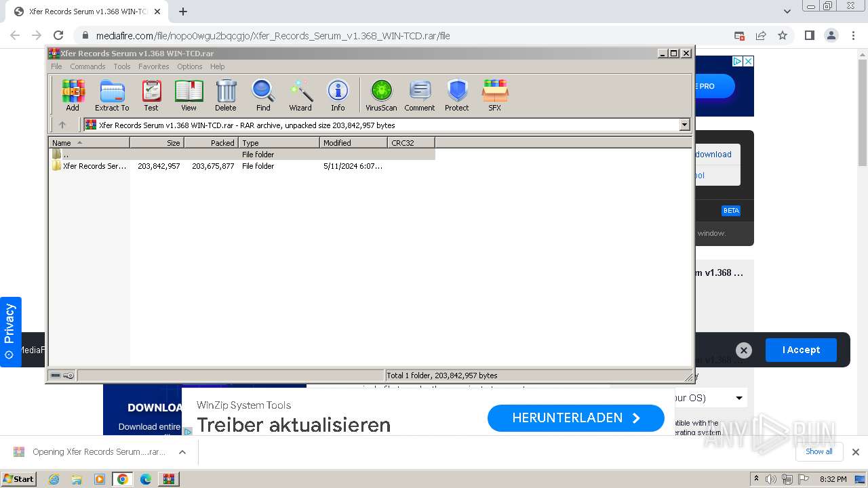Sort by CRC32 column header
Viewport: 868px width, 488px height.
pos(411,142)
